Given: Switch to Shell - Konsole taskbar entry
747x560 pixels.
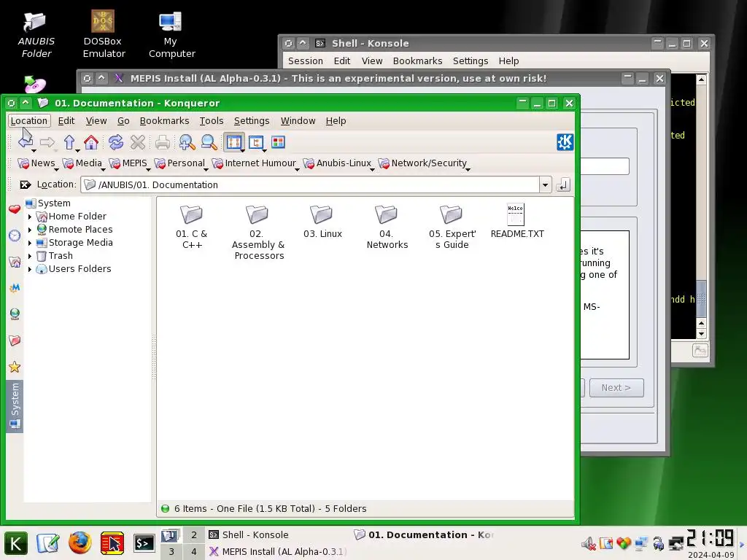Looking at the screenshot, I should coord(278,534).
